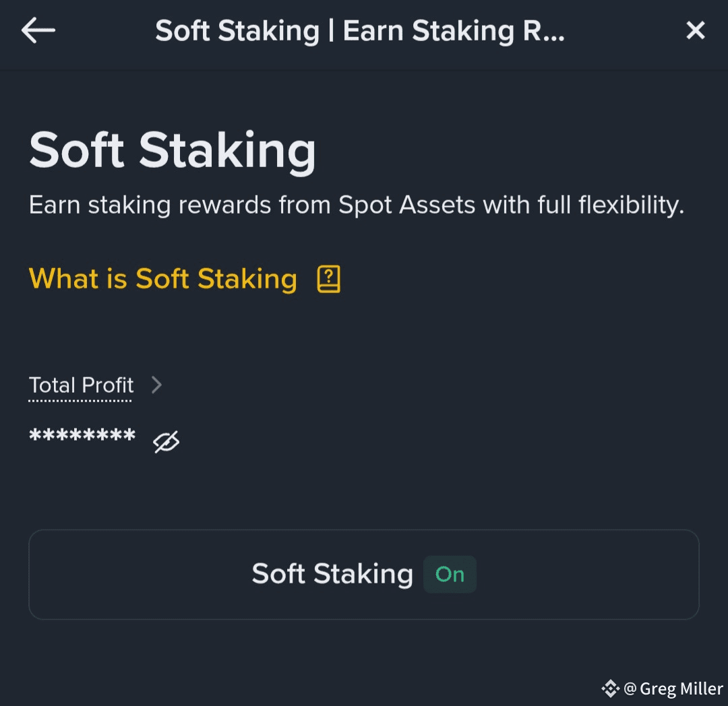This screenshot has height=706, width=728.
Task: Click the '@' symbol before Greg Miller
Action: [630, 688]
